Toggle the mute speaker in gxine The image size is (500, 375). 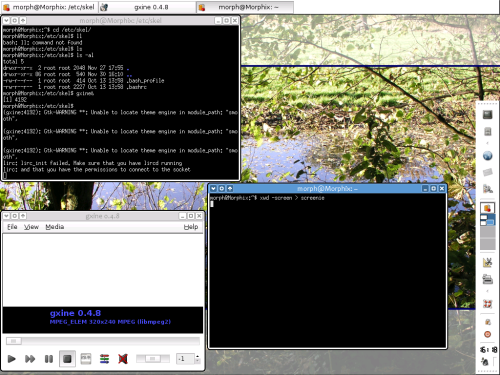coord(123,359)
